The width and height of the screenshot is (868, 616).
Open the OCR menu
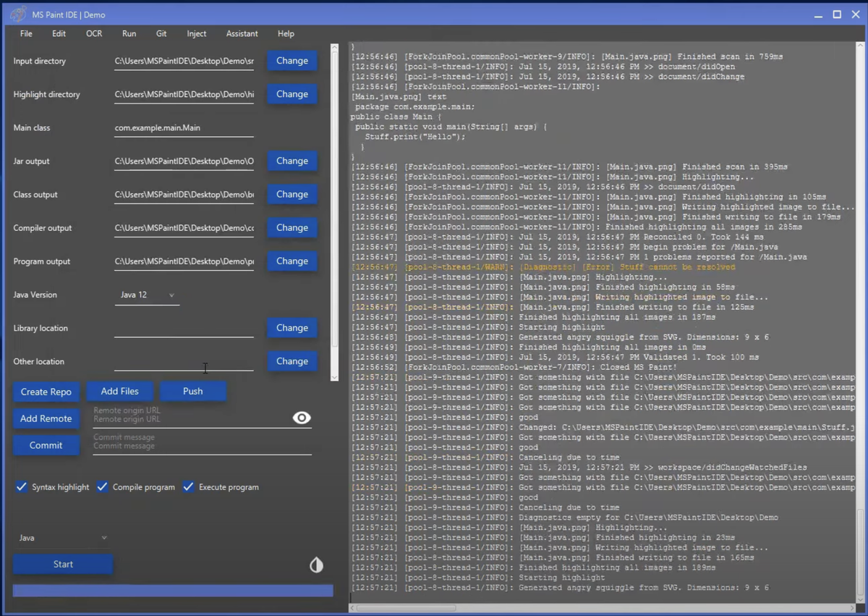coord(94,33)
